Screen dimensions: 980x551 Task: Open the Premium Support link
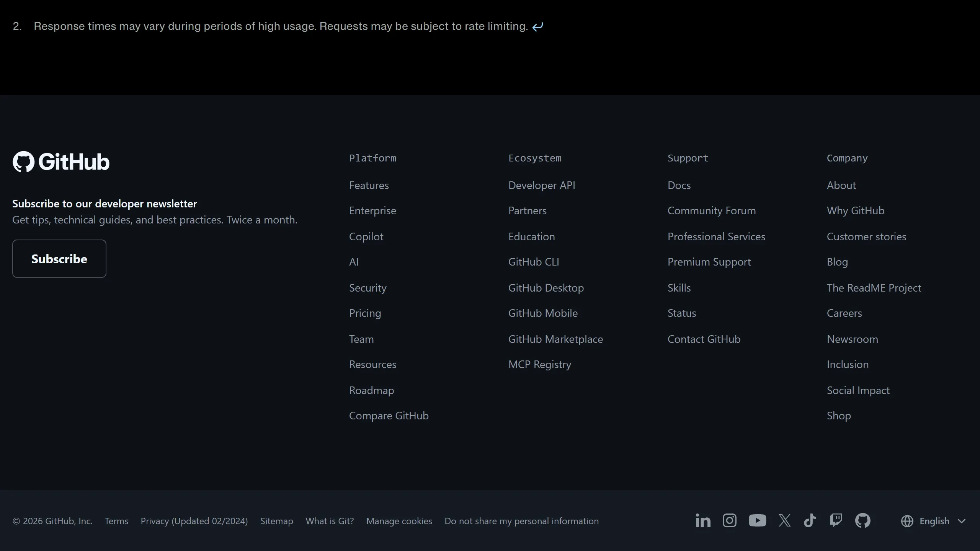click(x=709, y=262)
